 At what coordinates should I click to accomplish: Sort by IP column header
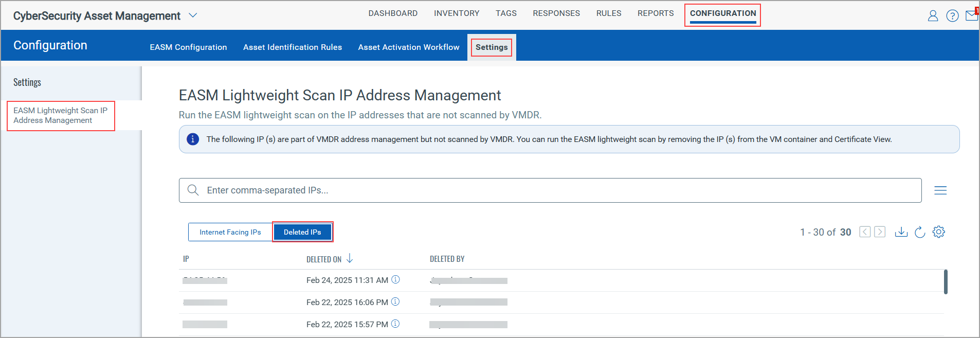tap(186, 259)
